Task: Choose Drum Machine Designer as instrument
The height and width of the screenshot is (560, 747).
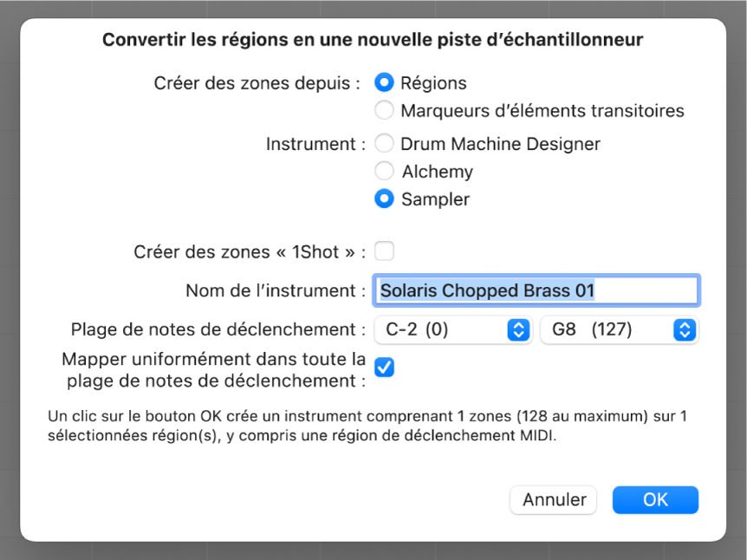Action: [384, 143]
